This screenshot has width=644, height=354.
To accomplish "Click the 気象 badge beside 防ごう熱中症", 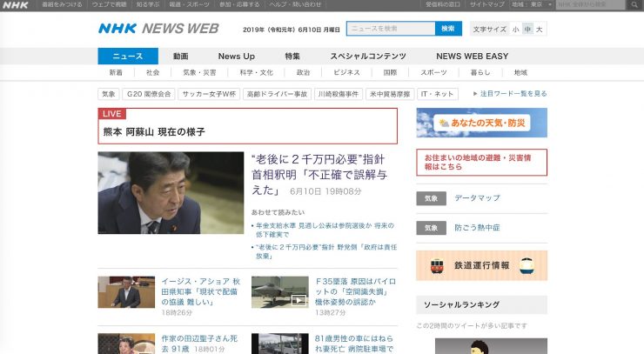I will (x=431, y=228).
